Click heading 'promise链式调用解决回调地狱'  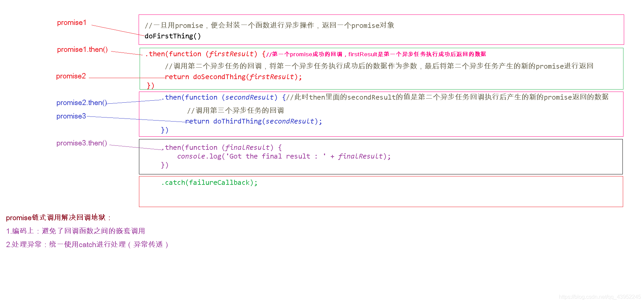tap(59, 217)
